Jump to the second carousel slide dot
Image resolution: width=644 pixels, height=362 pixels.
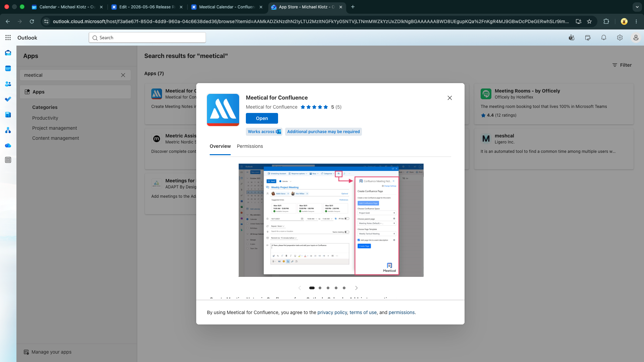(320, 288)
